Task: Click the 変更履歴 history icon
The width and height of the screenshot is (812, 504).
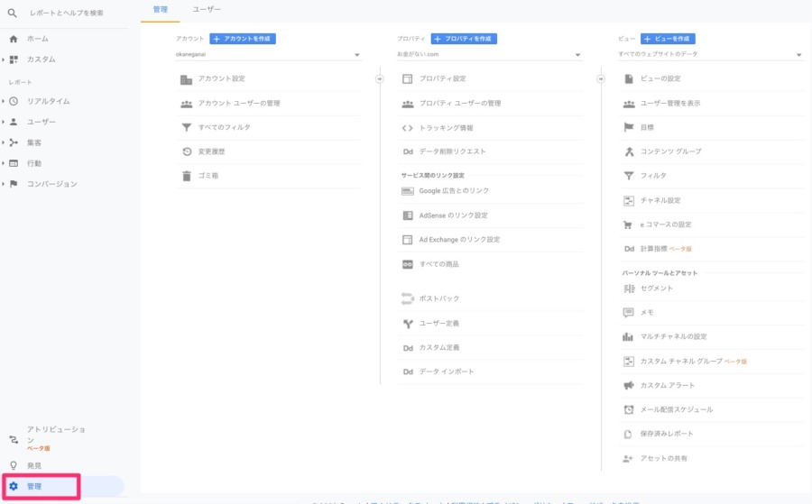Action: coord(187,151)
